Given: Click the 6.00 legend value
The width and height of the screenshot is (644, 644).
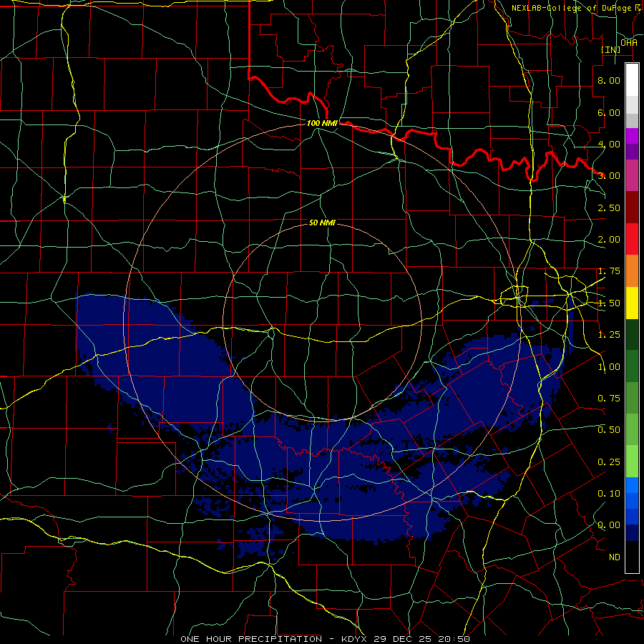Looking at the screenshot, I should pyautogui.click(x=609, y=112).
